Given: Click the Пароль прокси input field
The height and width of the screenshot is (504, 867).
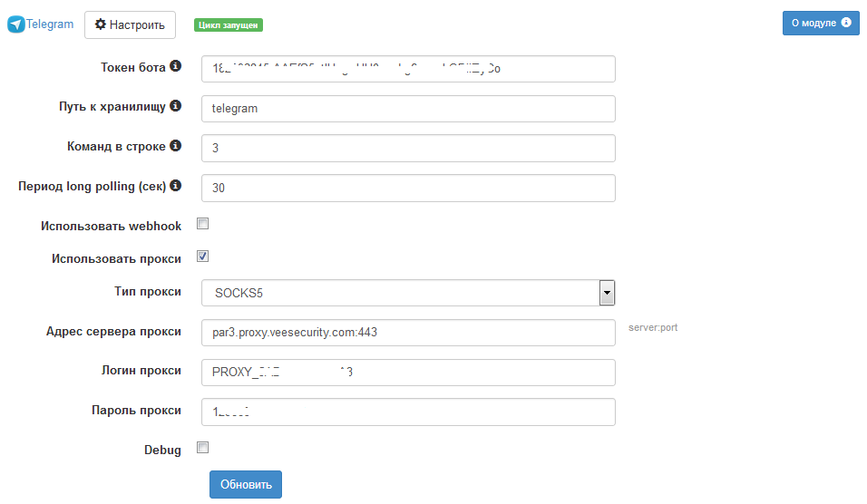Looking at the screenshot, I should coord(408,412).
